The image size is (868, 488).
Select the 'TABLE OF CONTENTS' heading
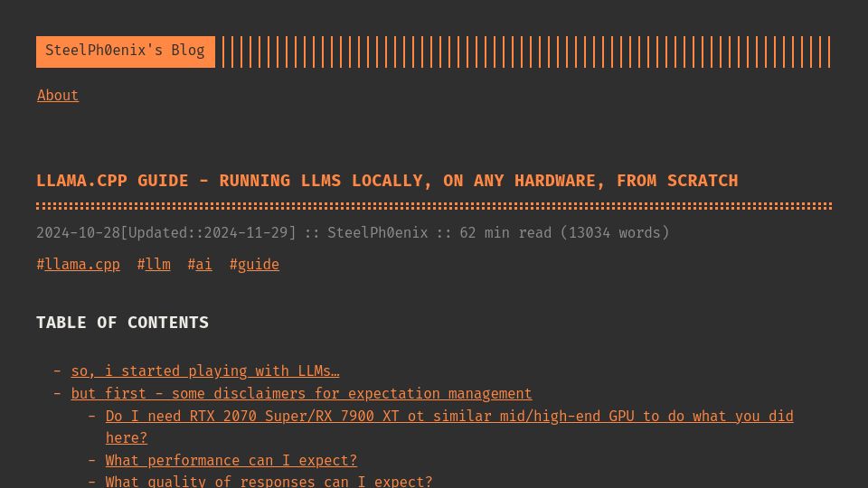pyautogui.click(x=122, y=323)
